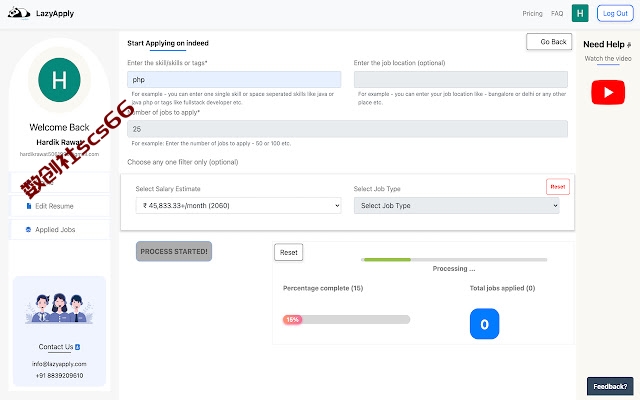Screen dimensions: 640x400
Task: Focus the number of jobs field
Action: click(347, 129)
